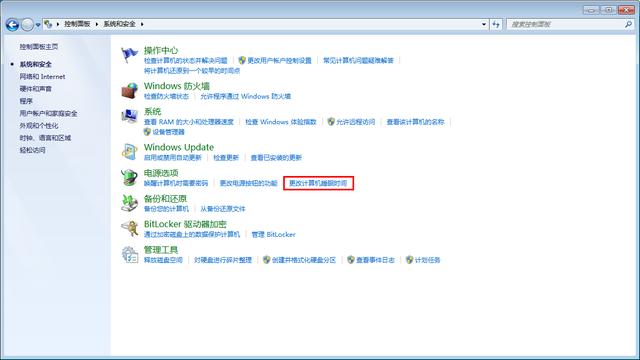
Task: Click the Windows Update icon
Action: pos(129,152)
